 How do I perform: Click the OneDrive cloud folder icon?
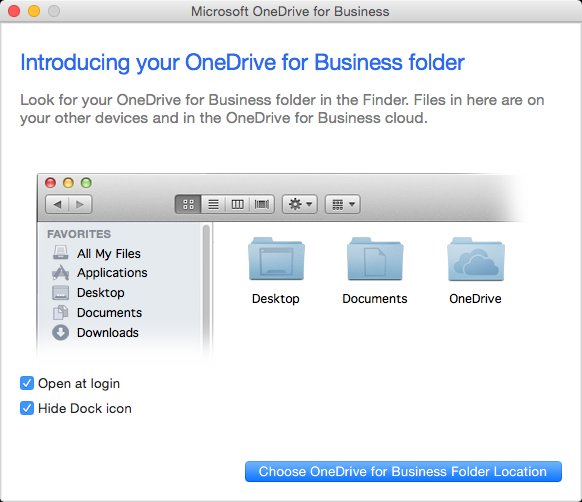tap(475, 259)
